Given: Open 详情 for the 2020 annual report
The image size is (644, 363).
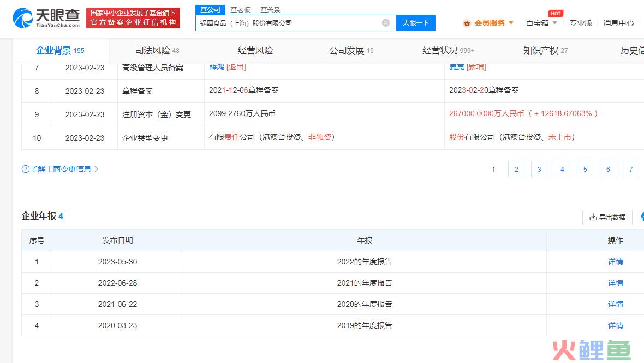Looking at the screenshot, I should (x=615, y=304).
